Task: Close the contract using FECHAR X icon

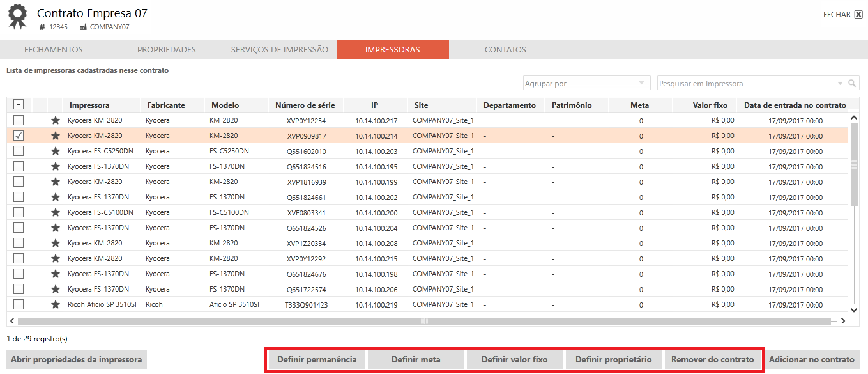Action: tap(858, 15)
